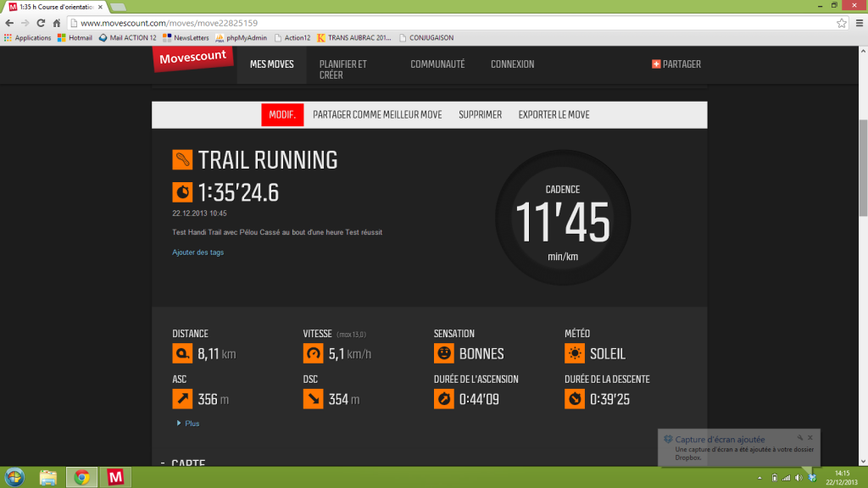Click the browser Home icon

pos(57,23)
